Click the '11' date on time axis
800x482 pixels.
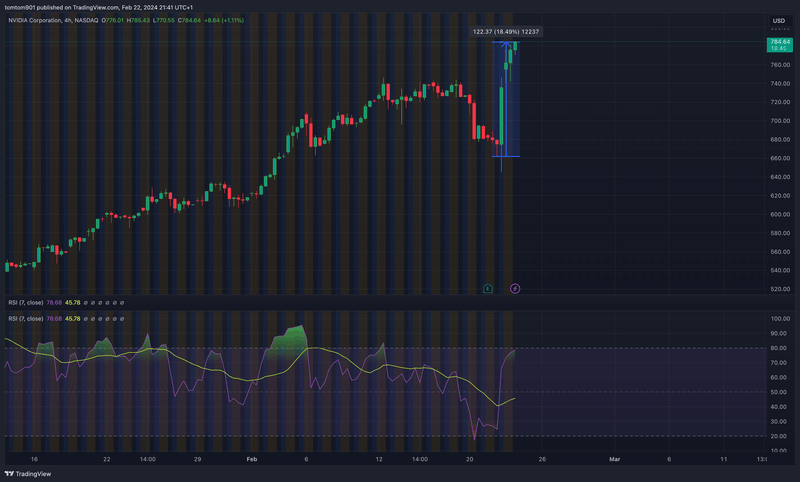pyautogui.click(x=724, y=460)
